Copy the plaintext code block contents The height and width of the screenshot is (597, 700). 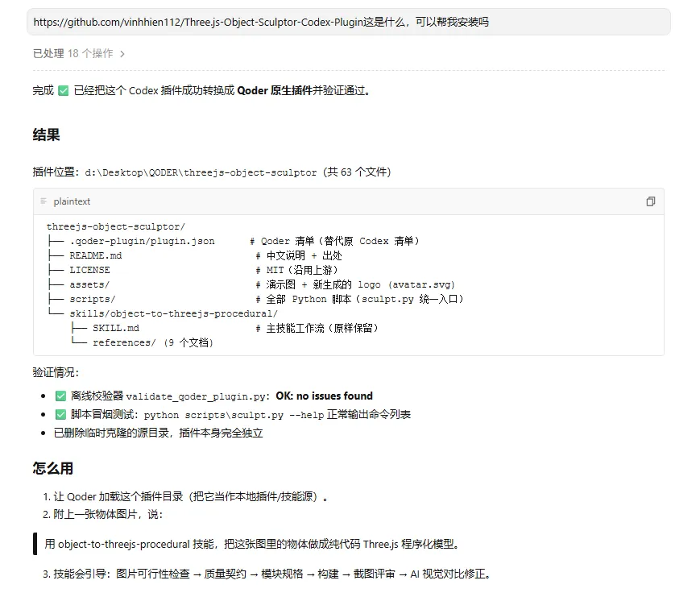(650, 201)
